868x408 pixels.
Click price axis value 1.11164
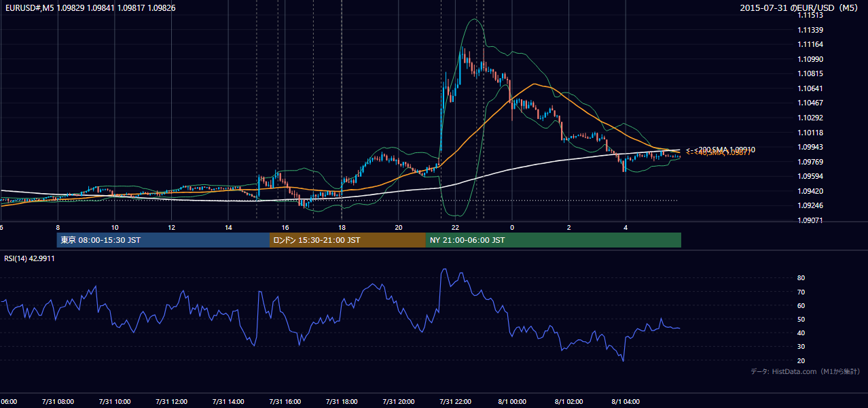(x=811, y=44)
